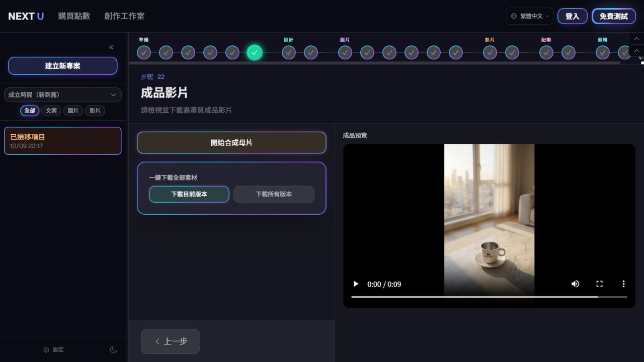Click the 登入 button
Screen dimensions: 644x362
pos(573,16)
